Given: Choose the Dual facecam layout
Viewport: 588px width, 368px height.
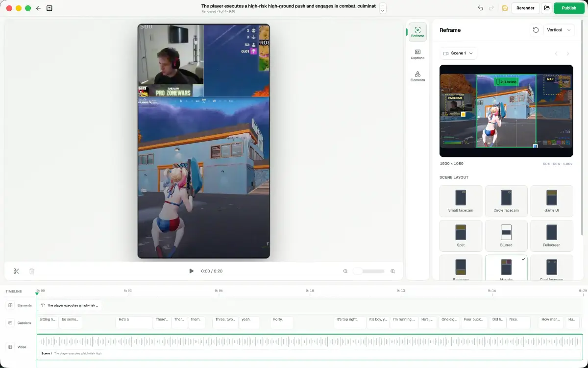Looking at the screenshot, I should tap(552, 268).
